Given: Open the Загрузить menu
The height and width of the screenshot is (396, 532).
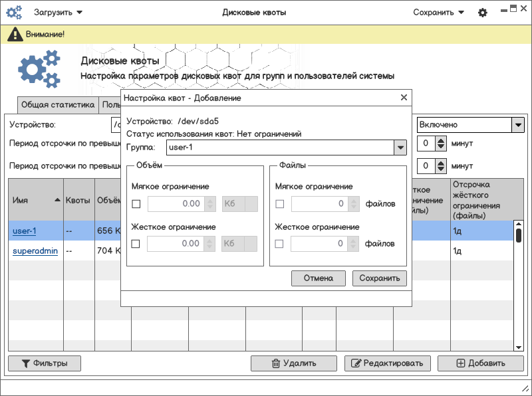Looking at the screenshot, I should tap(58, 13).
